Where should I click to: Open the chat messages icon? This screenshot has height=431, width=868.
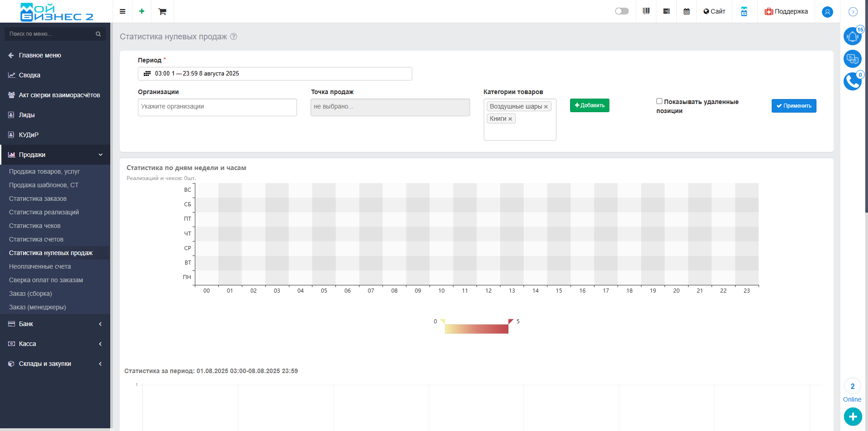tap(853, 59)
